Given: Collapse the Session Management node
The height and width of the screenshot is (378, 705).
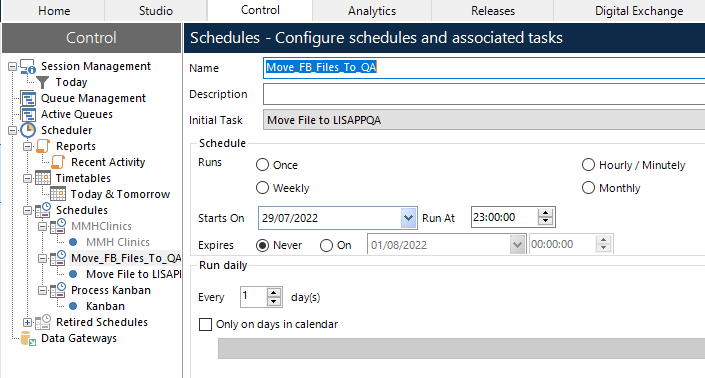Looking at the screenshot, I should [13, 67].
